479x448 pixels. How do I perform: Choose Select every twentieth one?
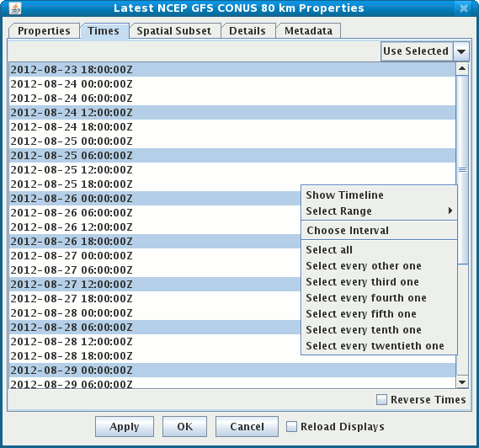tap(379, 345)
